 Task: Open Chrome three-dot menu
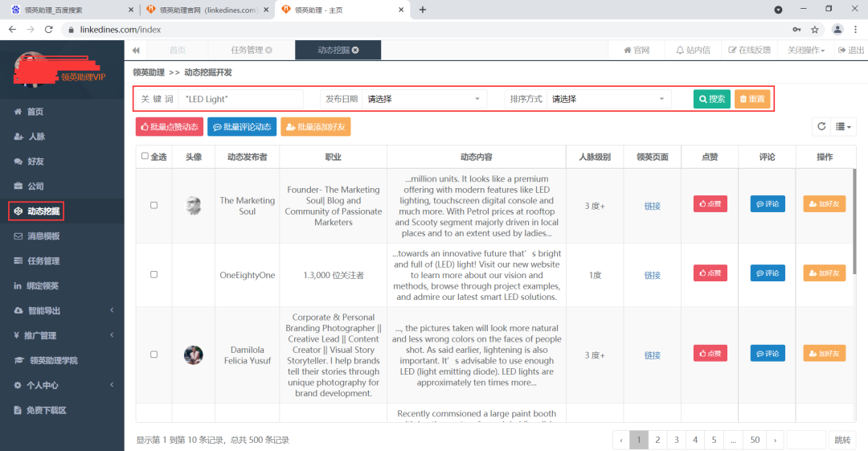tap(856, 30)
